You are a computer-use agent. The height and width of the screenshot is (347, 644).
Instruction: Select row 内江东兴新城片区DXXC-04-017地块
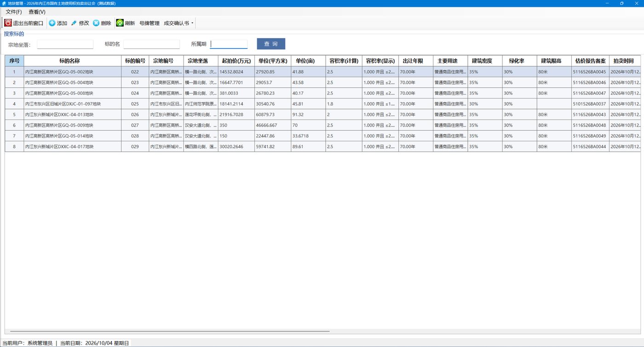[322, 146]
